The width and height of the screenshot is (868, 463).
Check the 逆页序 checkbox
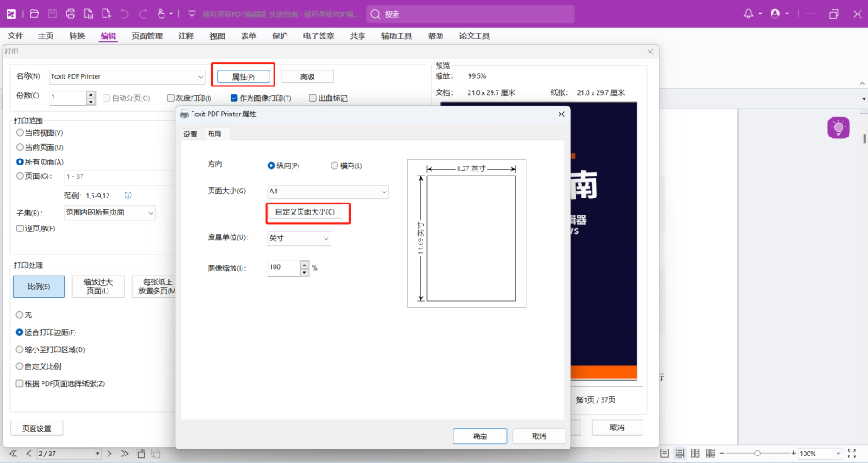point(20,228)
